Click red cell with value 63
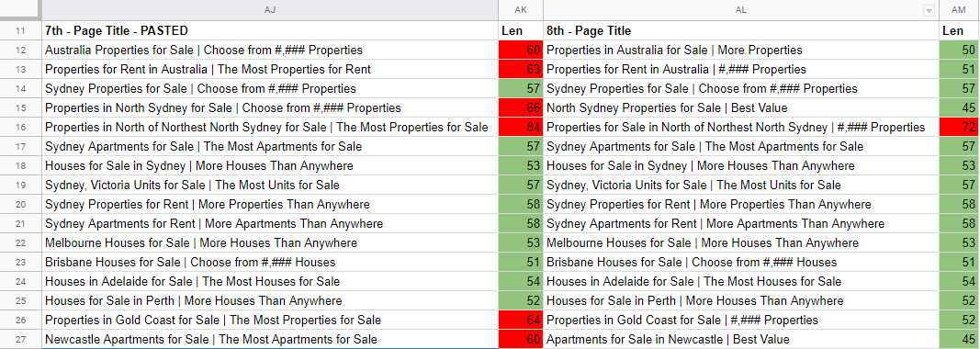 (521, 70)
